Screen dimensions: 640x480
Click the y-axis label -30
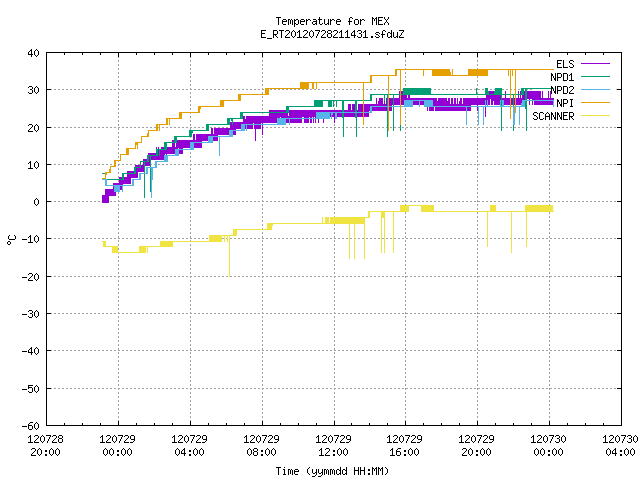click(x=31, y=314)
